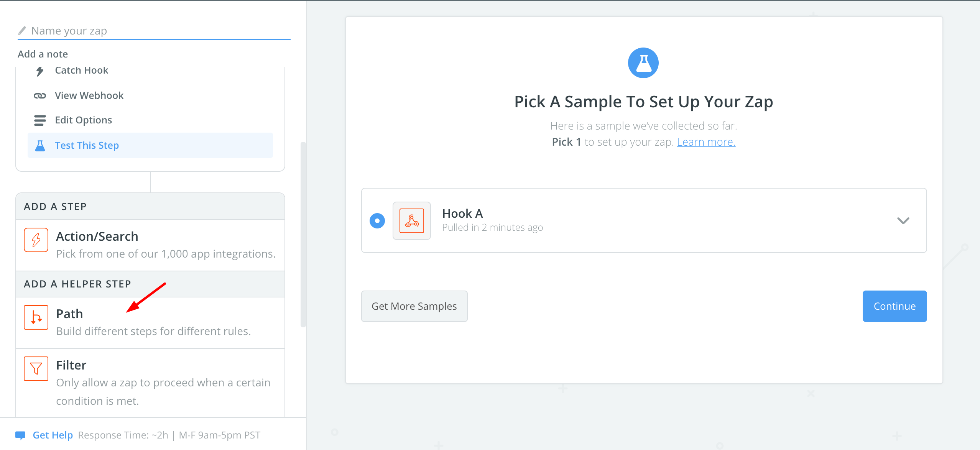
Task: Click the Path branching icon
Action: (x=36, y=317)
